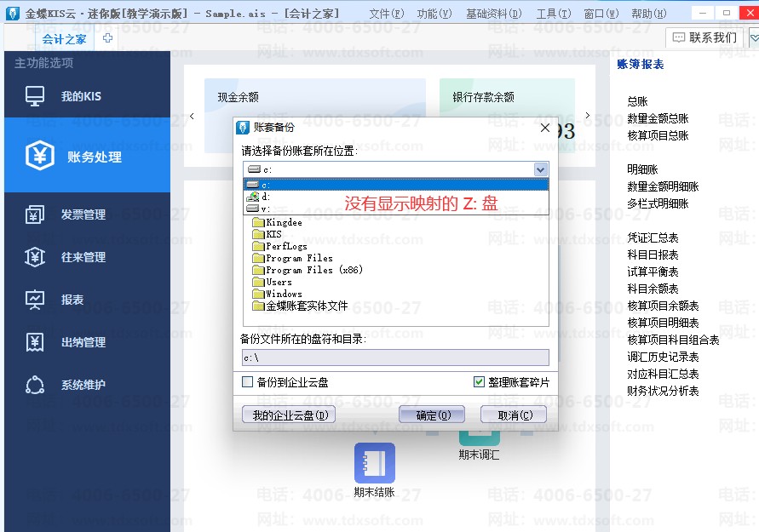Uncheck 整理账套碎片 checkbox
The width and height of the screenshot is (759, 532).
[479, 382]
